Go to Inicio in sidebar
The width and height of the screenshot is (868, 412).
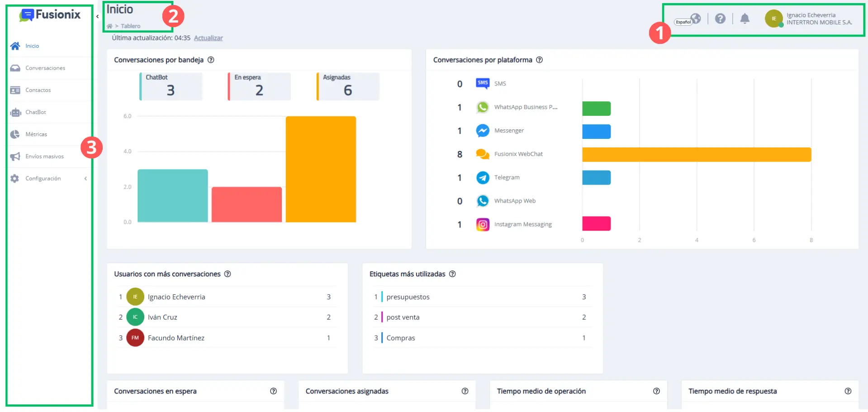click(x=32, y=46)
